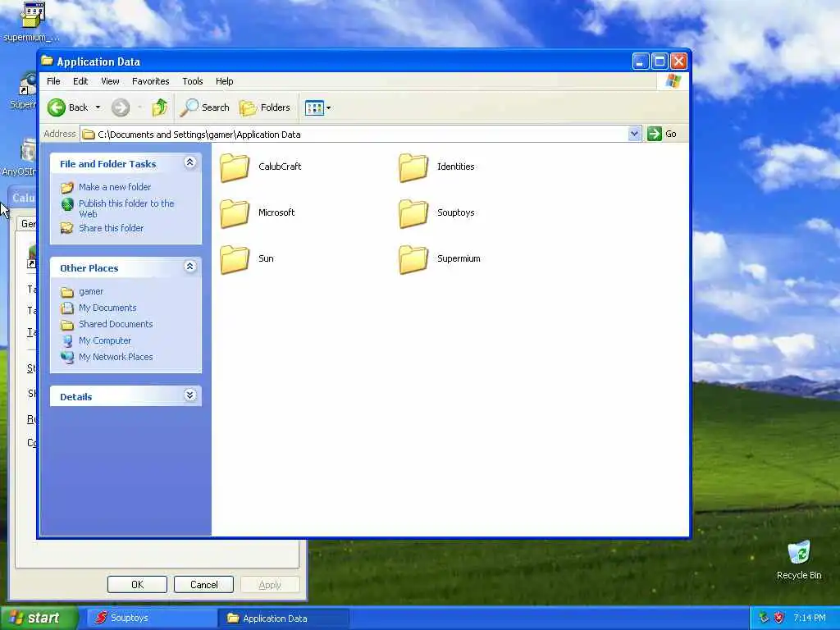This screenshot has height=630, width=840.
Task: Click the Application Data title bar folder icon
Action: click(x=47, y=61)
